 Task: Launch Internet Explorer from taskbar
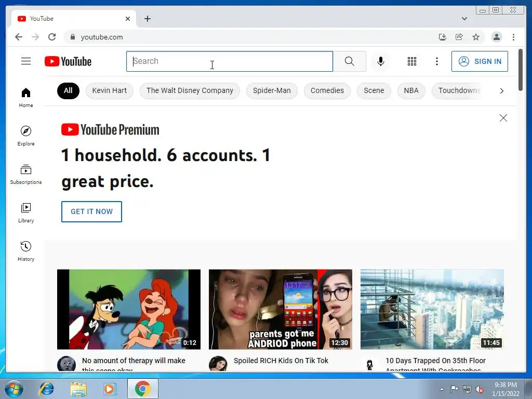pyautogui.click(x=46, y=389)
